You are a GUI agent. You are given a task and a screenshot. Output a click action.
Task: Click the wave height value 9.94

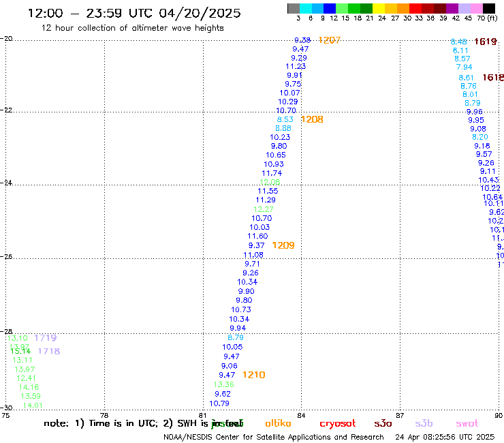[x=238, y=328]
